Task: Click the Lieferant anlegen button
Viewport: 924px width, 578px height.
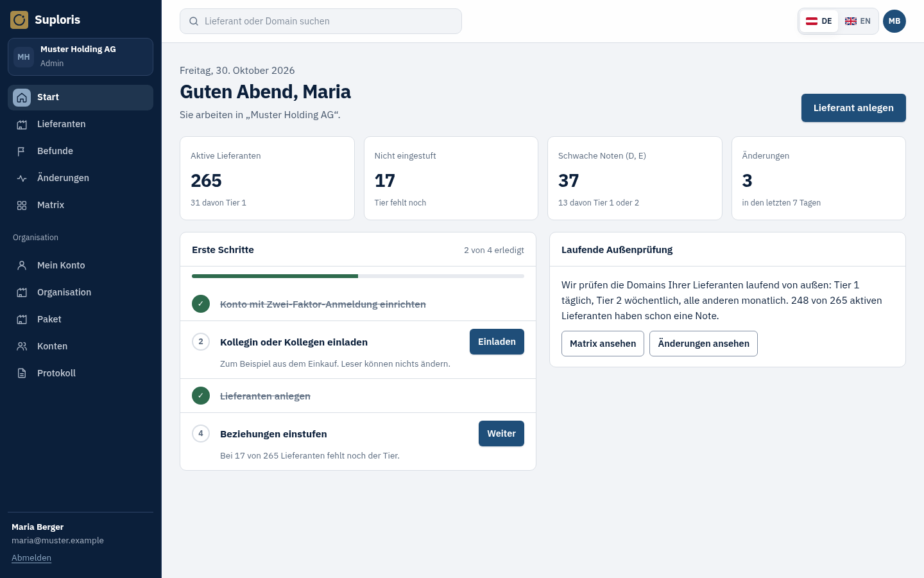Action: point(853,108)
